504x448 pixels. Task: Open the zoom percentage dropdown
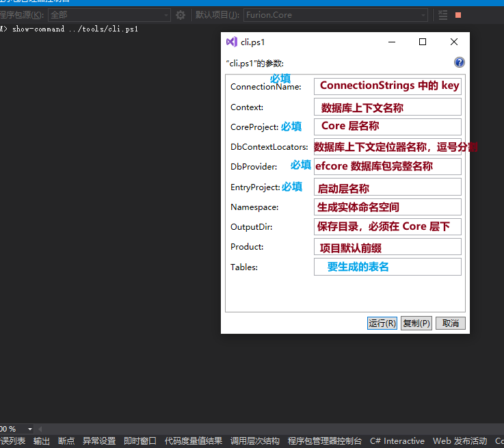tap(29, 429)
